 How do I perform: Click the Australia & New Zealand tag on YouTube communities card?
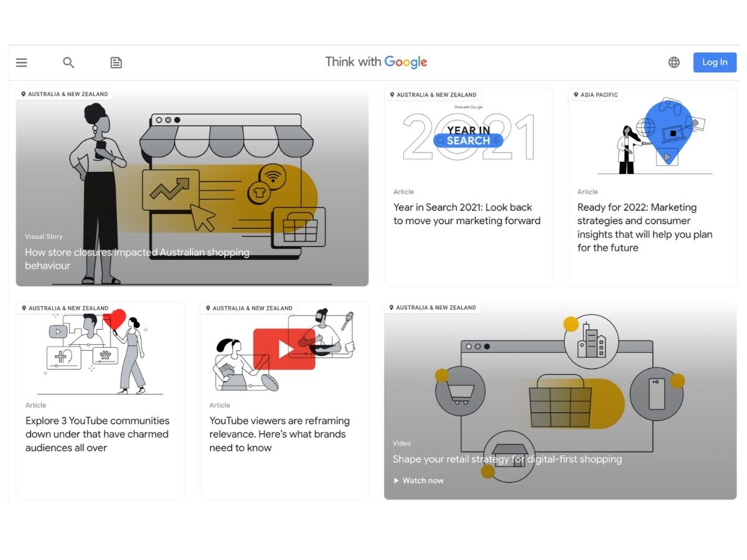point(65,308)
